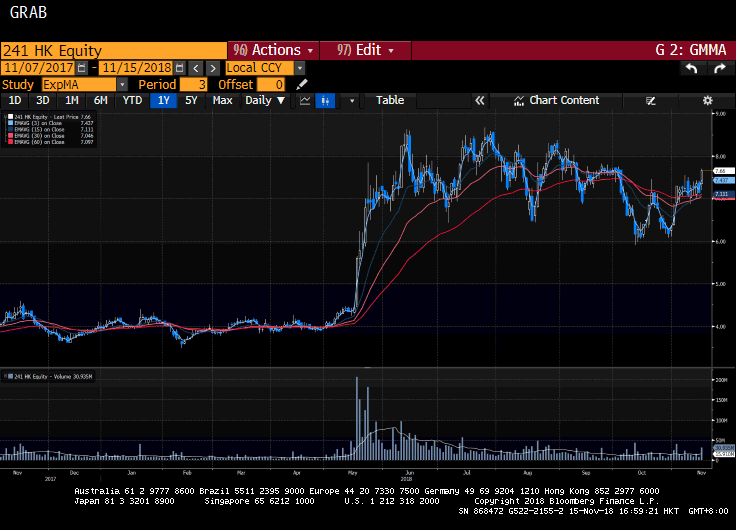Screen dimensions: 736x530
Task: Open chart settings gear icon
Action: pyautogui.click(x=707, y=100)
